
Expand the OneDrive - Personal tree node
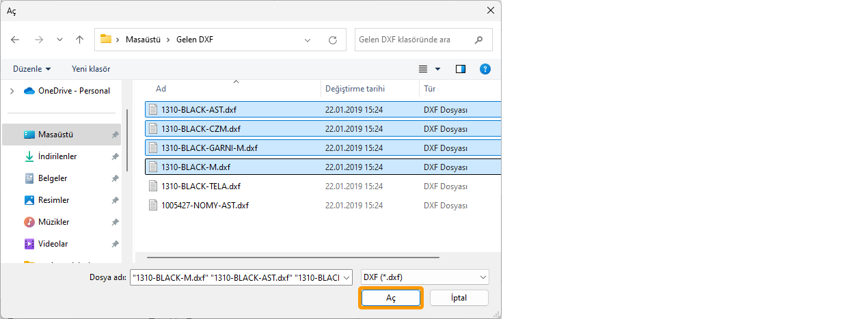12,91
